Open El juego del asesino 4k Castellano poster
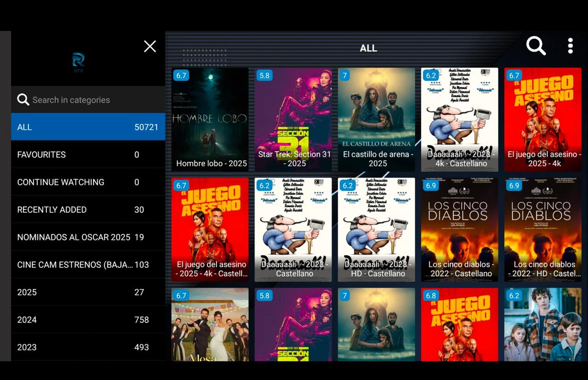588x380 pixels. pyautogui.click(x=210, y=230)
